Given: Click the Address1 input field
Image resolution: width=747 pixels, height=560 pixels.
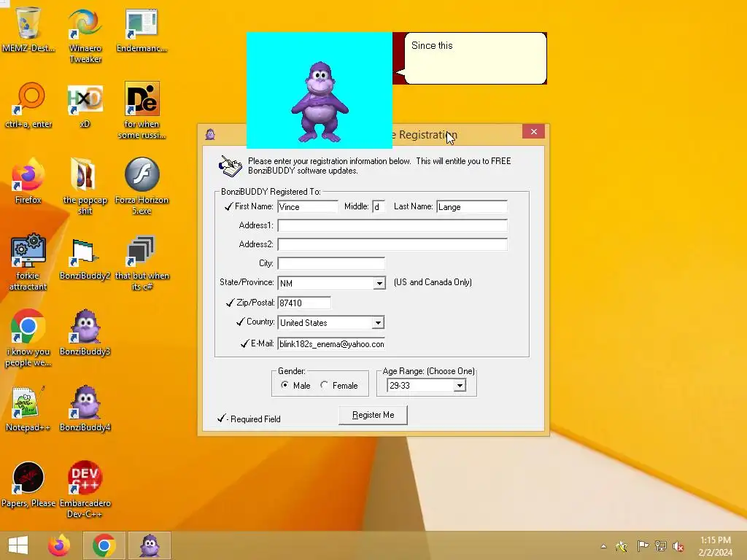Looking at the screenshot, I should pyautogui.click(x=392, y=225).
